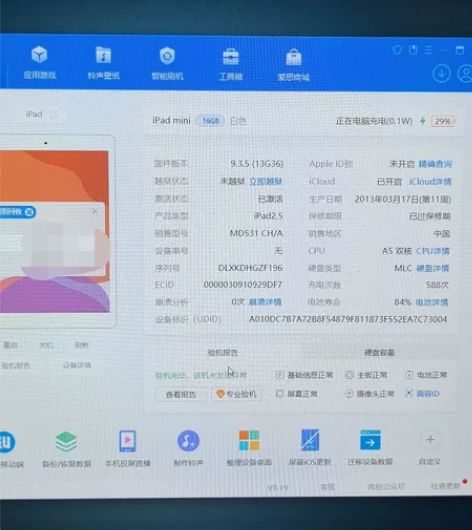Click the 主板正常 check item

click(x=366, y=375)
